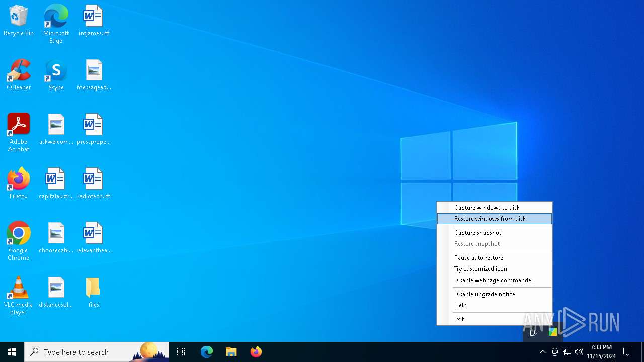Open Firefox from the taskbar

click(x=256, y=352)
